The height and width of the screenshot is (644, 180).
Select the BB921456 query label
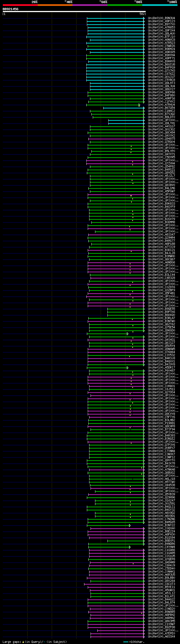(x=11, y=9)
